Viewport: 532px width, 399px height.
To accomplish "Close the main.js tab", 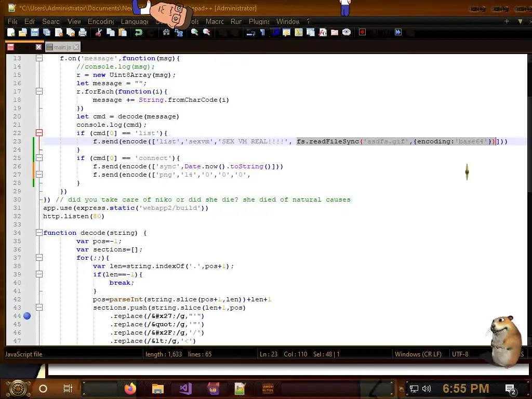I will [76, 47].
